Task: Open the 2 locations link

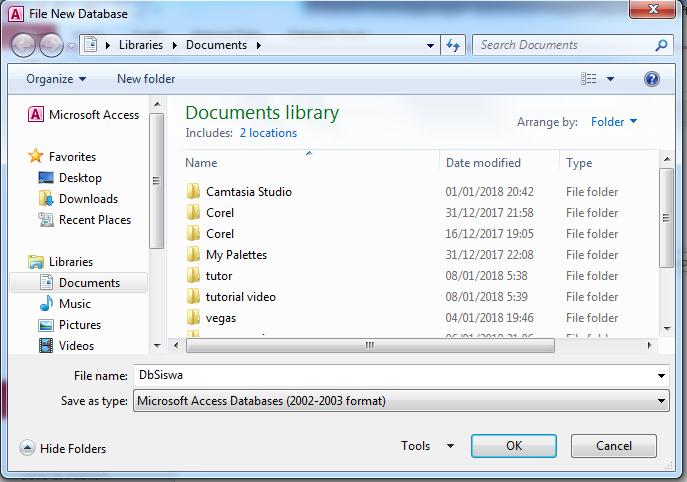Action: tap(268, 133)
